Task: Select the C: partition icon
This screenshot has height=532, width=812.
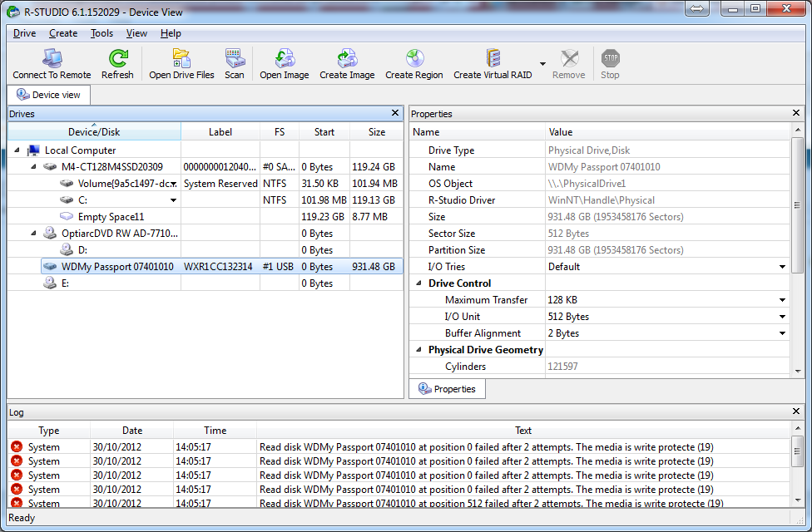Action: [67, 199]
